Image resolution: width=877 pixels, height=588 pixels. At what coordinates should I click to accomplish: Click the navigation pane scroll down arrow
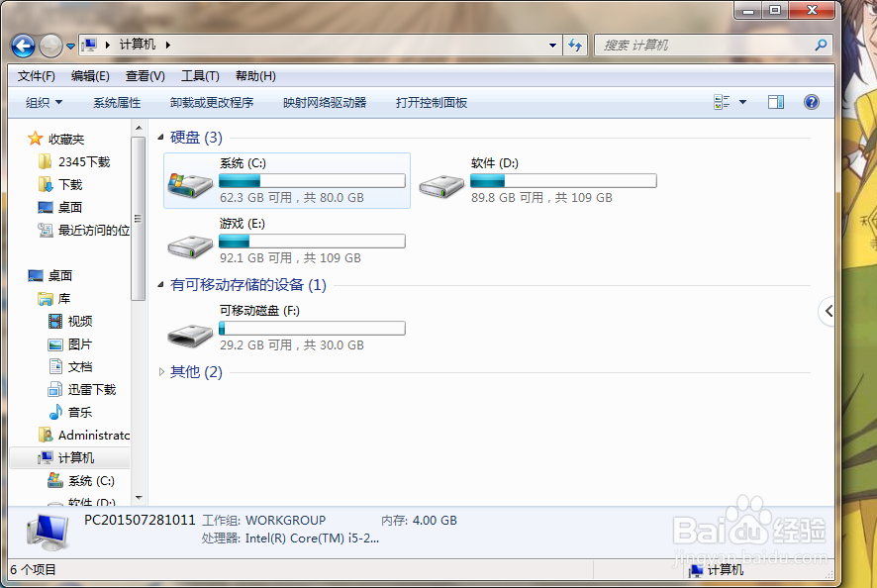tap(139, 497)
